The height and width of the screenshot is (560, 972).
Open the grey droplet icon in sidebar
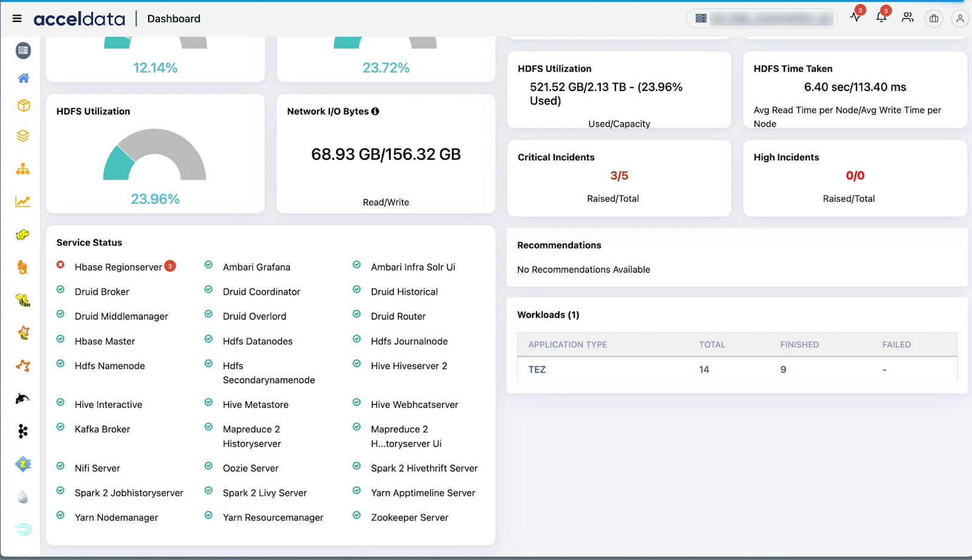(x=23, y=497)
